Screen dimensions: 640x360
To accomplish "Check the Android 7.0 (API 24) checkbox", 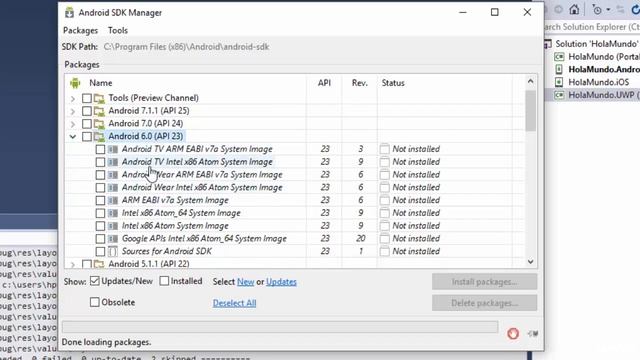I will point(87,124).
